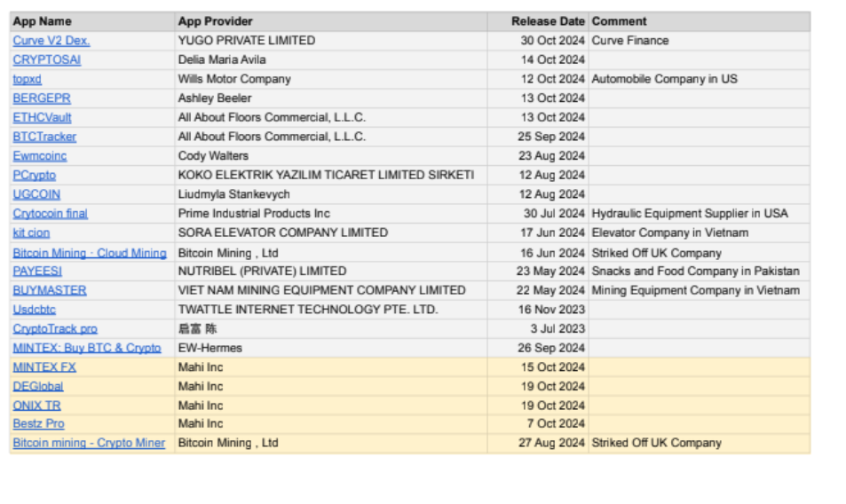Click the Crytocoin final link
This screenshot has height=504, width=846.
pyautogui.click(x=50, y=214)
